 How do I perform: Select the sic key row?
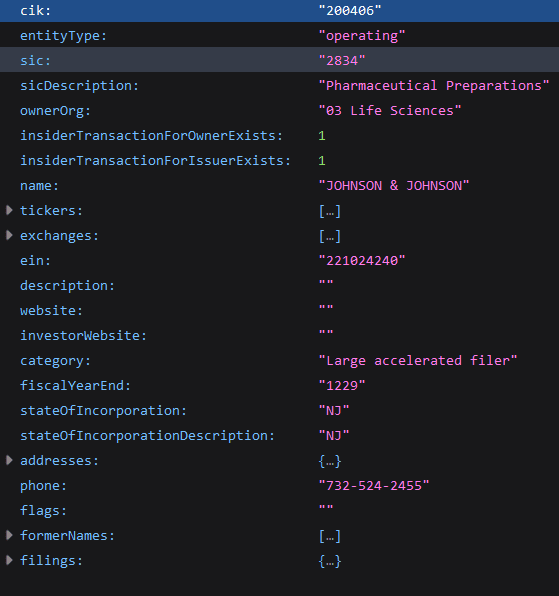(279, 60)
